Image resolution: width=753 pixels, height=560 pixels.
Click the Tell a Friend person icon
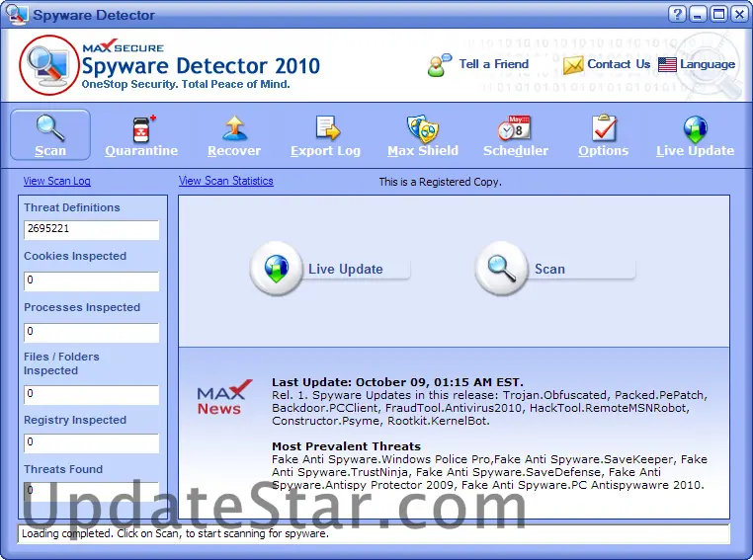click(439, 65)
